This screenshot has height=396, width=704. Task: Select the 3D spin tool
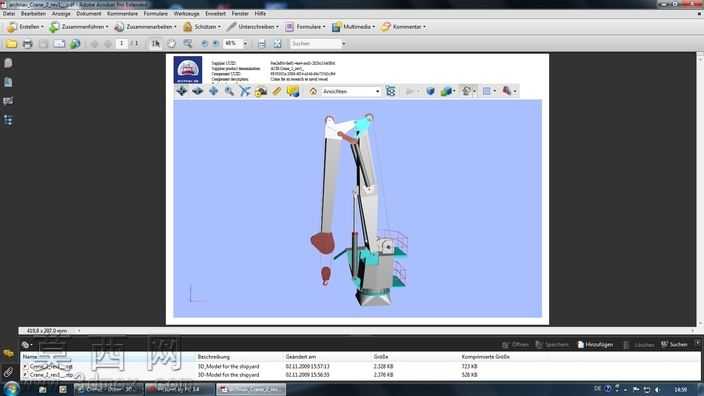198,92
